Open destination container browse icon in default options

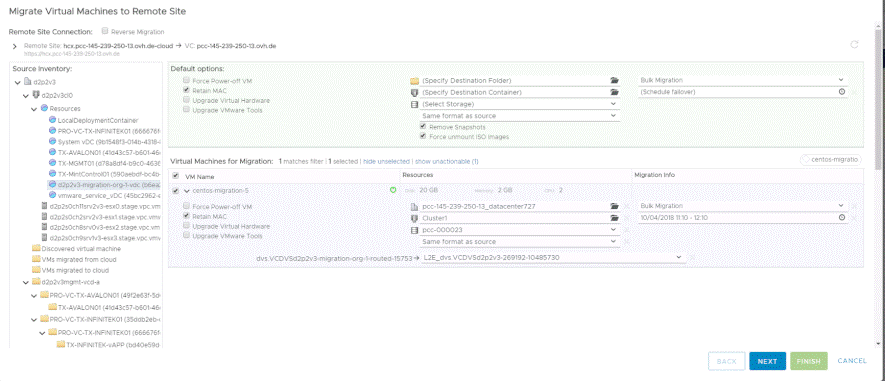[615, 92]
